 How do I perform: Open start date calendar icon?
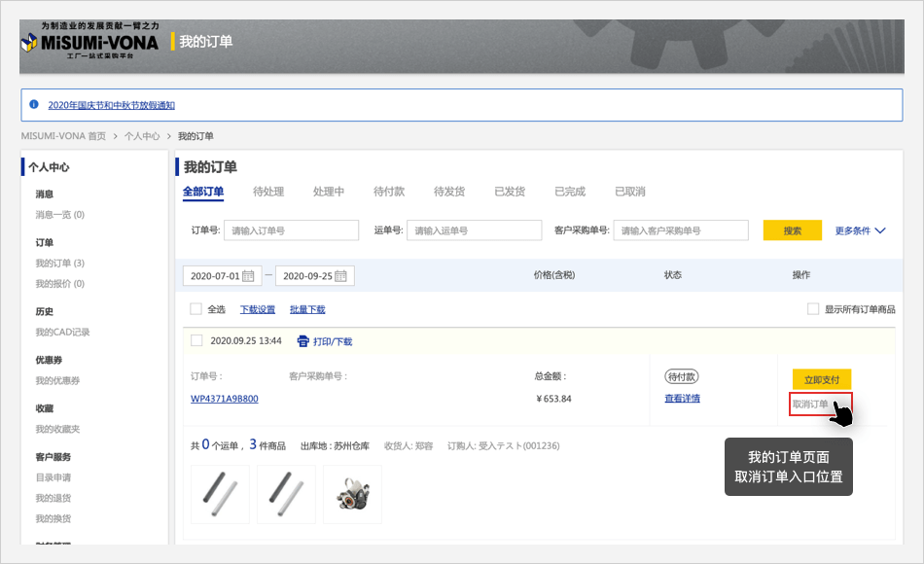pyautogui.click(x=249, y=276)
